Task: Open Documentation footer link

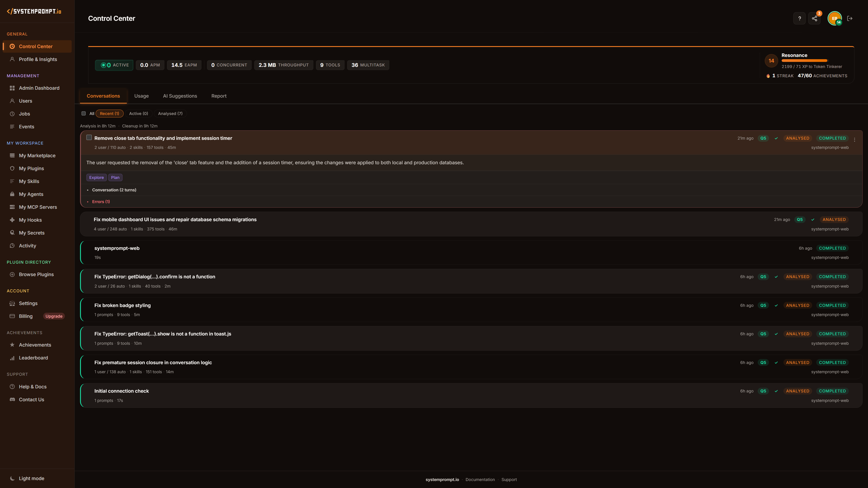Action: point(480,480)
